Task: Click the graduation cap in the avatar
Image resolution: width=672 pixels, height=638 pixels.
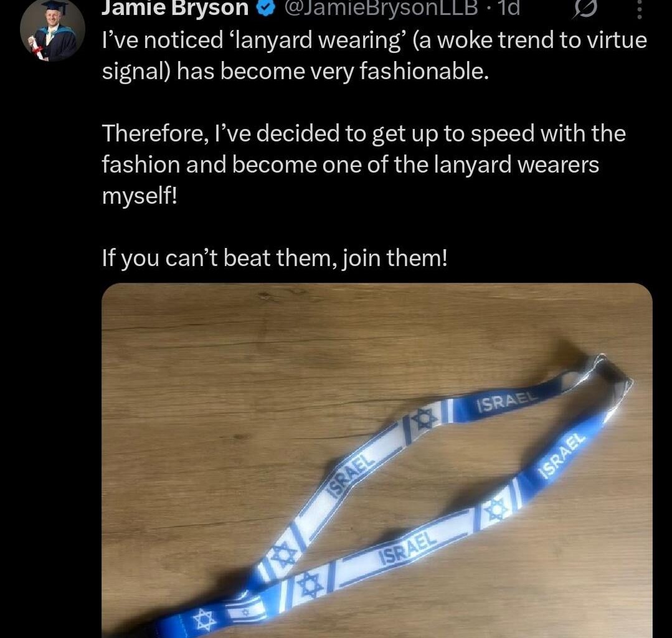Action: pyautogui.click(x=55, y=7)
